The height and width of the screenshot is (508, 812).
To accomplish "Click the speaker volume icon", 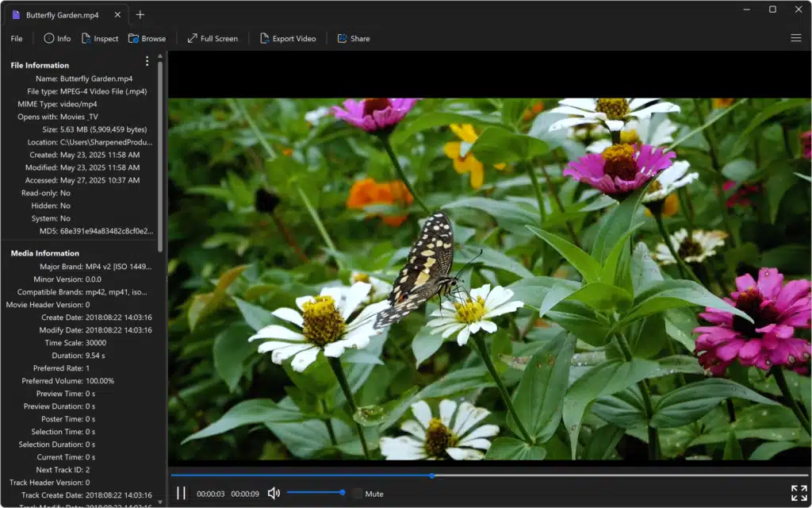I will coord(274,493).
